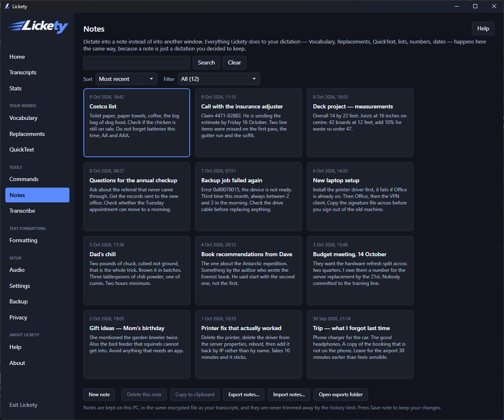The width and height of the screenshot is (504, 420).
Task: Select Notes in the sidebar
Action: click(37, 195)
